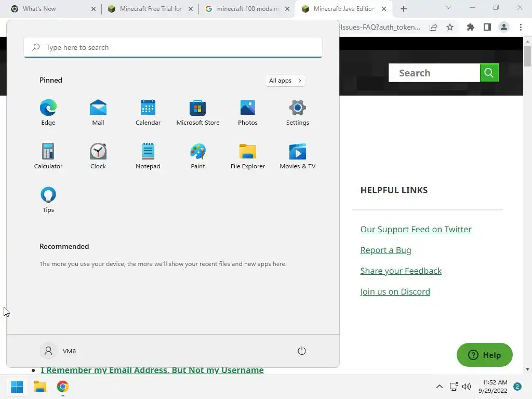Open network status tray icon
Viewport: 532px width, 399px height.
(454, 387)
